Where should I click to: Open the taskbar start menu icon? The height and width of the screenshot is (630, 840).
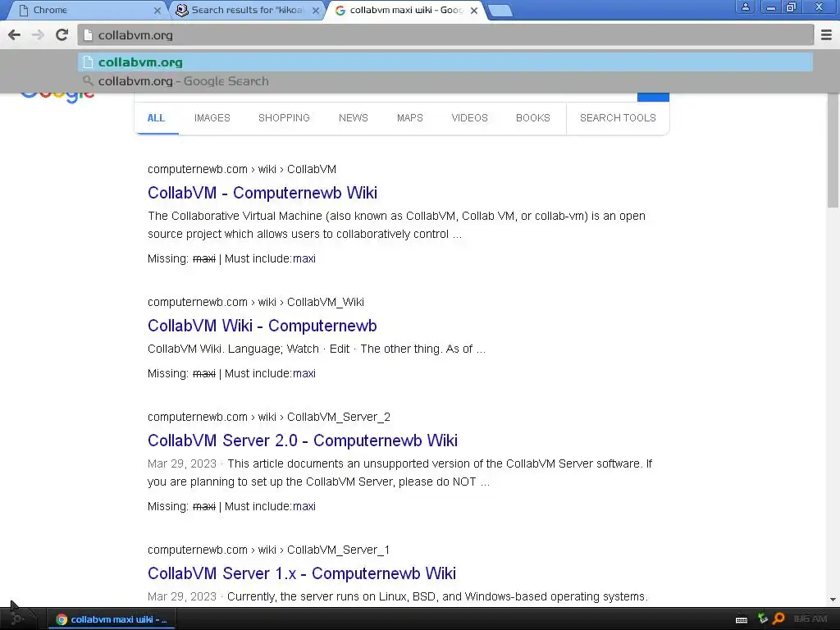pos(16,619)
